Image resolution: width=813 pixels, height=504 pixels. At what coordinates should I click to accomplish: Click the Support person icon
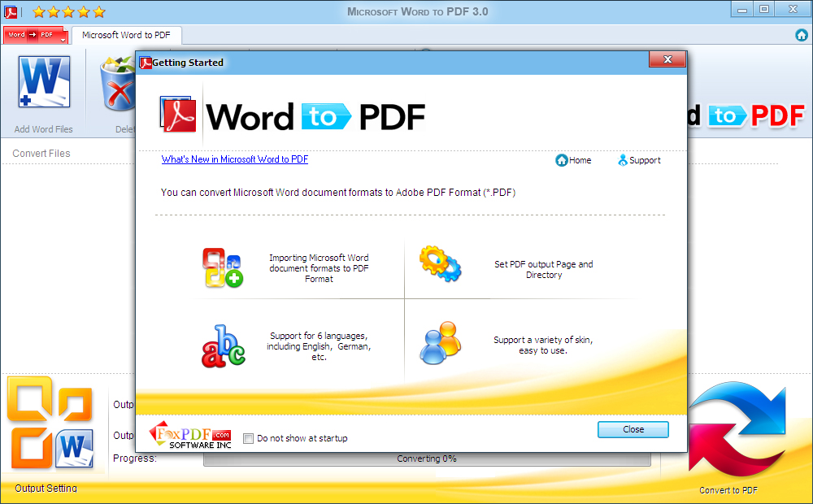pyautogui.click(x=622, y=160)
